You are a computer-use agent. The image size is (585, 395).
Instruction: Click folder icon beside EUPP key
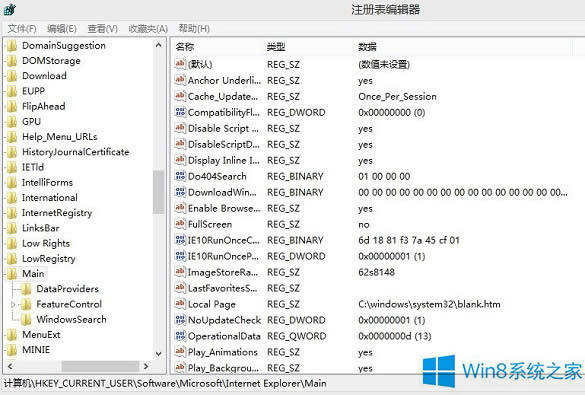[12, 91]
